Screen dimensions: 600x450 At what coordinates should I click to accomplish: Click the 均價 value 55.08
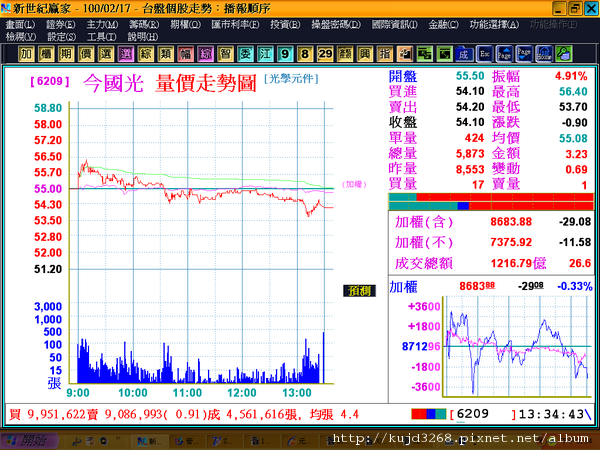(x=573, y=138)
